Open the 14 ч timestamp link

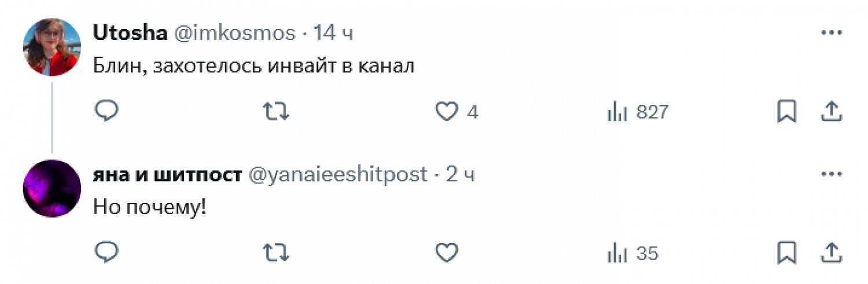[x=333, y=34]
